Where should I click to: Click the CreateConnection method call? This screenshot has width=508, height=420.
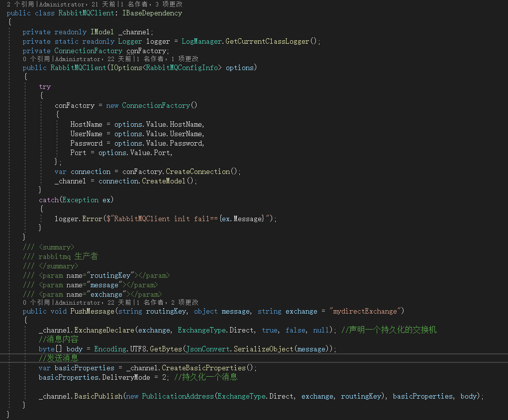coord(198,171)
